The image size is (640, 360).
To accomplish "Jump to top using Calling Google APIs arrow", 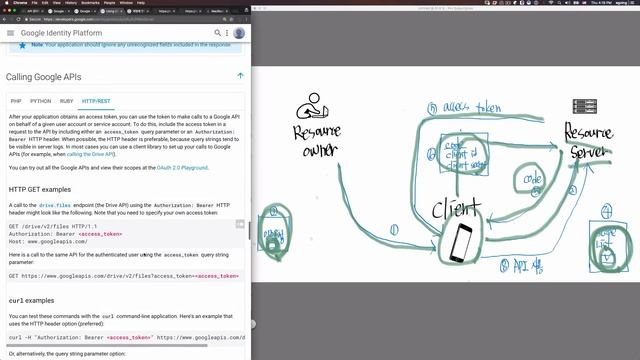I will tap(240, 76).
